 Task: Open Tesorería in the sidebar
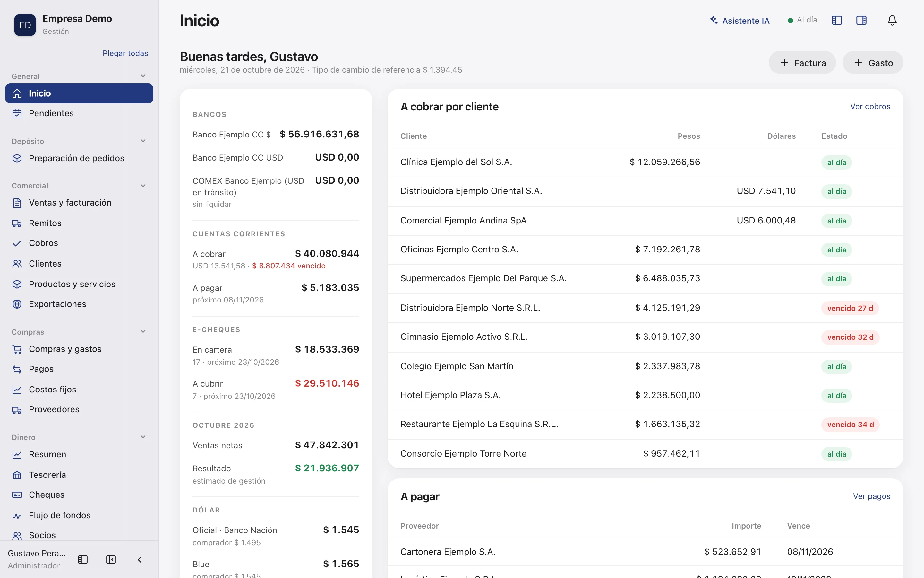click(79, 475)
